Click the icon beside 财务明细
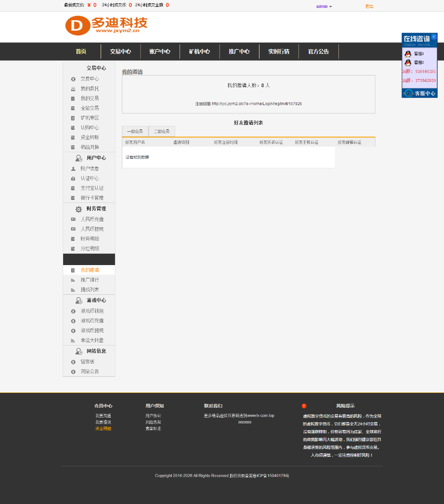This screenshot has width=444, height=504. pos(73,239)
